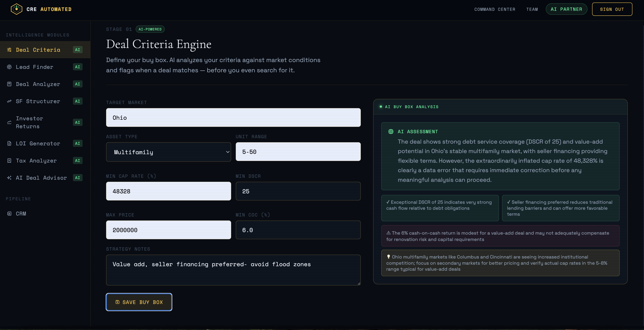
Task: Click the "Seller financing preferred" strength card
Action: 560,208
